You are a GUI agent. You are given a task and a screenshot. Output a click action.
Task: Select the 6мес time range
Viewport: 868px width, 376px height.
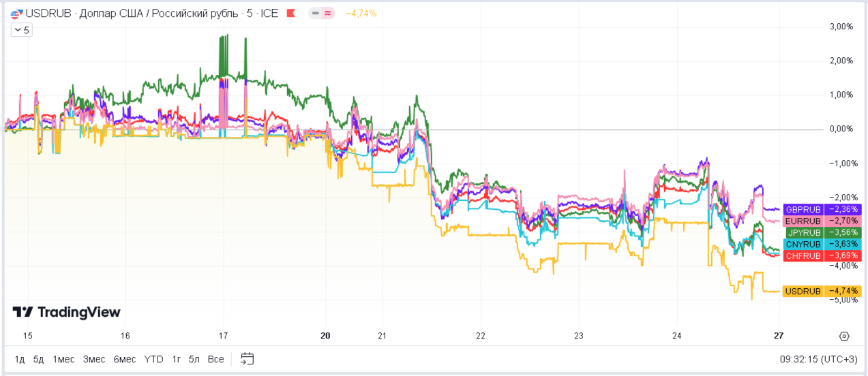(x=125, y=359)
